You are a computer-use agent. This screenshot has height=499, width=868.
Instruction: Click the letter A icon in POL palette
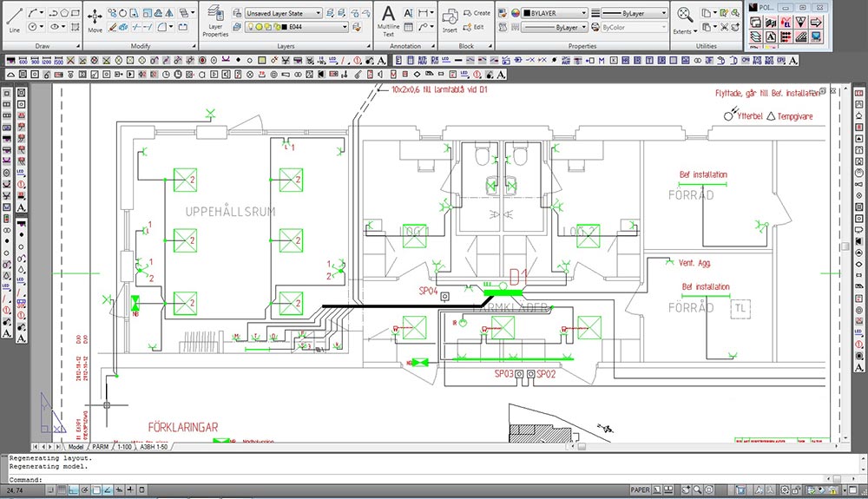(x=771, y=37)
